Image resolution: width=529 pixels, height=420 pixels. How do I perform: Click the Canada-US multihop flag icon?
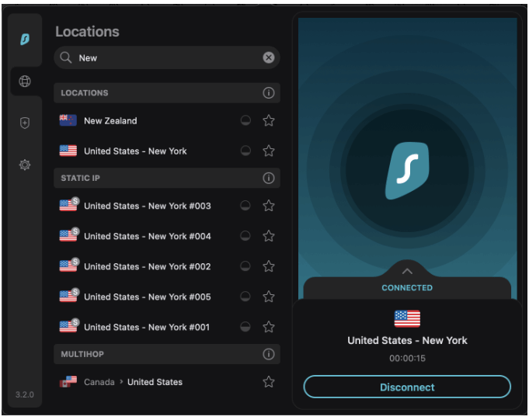tap(68, 382)
